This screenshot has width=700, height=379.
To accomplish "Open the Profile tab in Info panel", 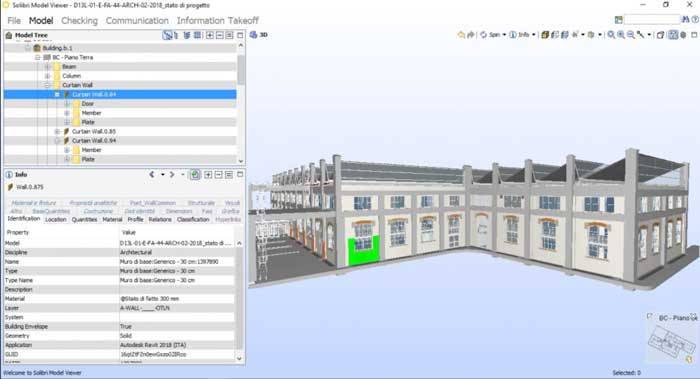I will click(135, 220).
